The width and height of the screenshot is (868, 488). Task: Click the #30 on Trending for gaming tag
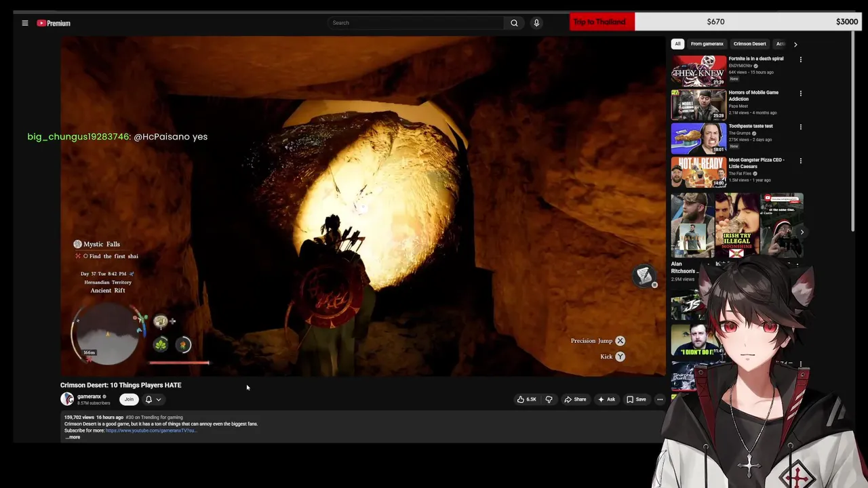[x=155, y=418]
